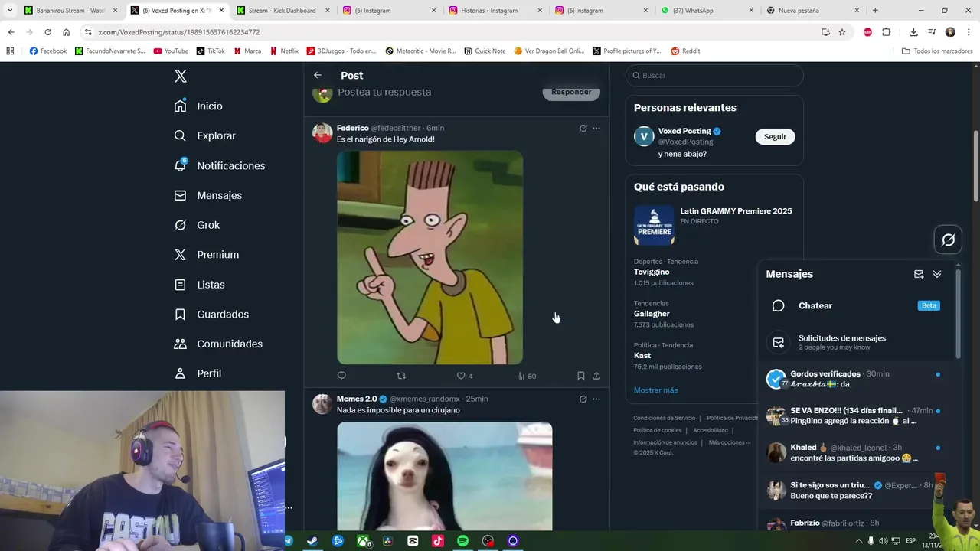Image resolution: width=980 pixels, height=551 pixels.
Task: Open Solicitudes de mensajes
Action: (x=857, y=343)
